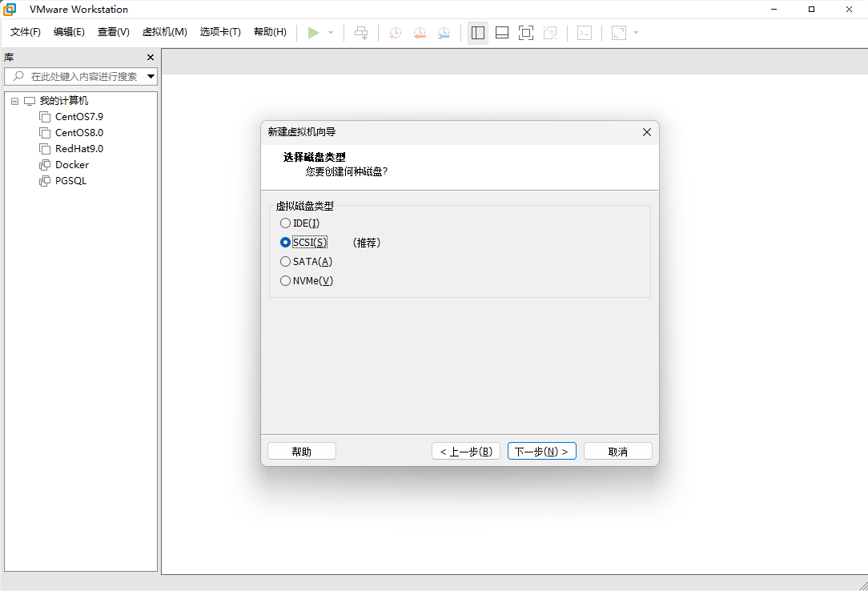Click the 选择磁盘类型 heading text
The width and height of the screenshot is (868, 591).
tap(315, 157)
